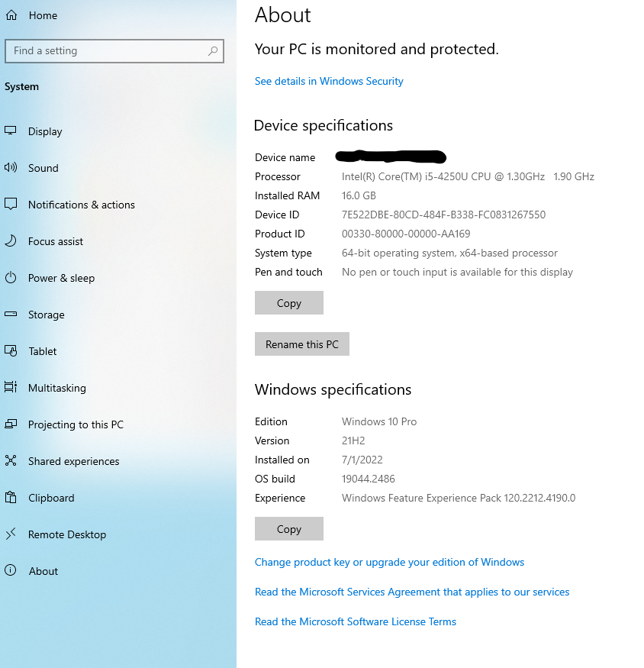Open Projecting to this PC
The width and height of the screenshot is (644, 668).
click(76, 424)
